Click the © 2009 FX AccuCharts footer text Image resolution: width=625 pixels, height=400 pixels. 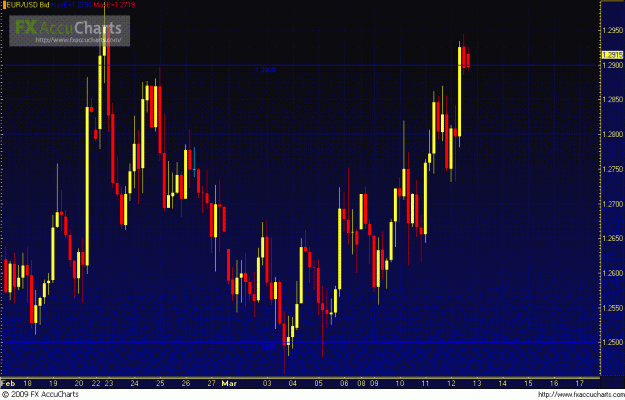click(x=40, y=394)
